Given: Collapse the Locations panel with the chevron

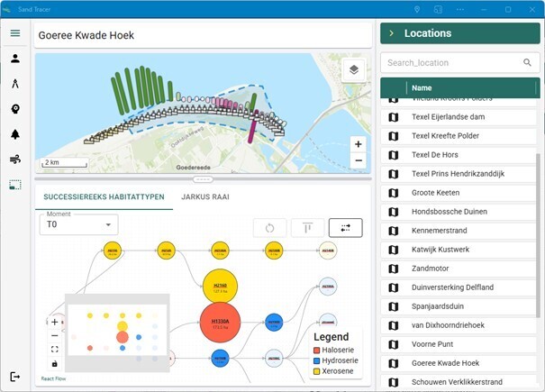Looking at the screenshot, I should [x=391, y=33].
